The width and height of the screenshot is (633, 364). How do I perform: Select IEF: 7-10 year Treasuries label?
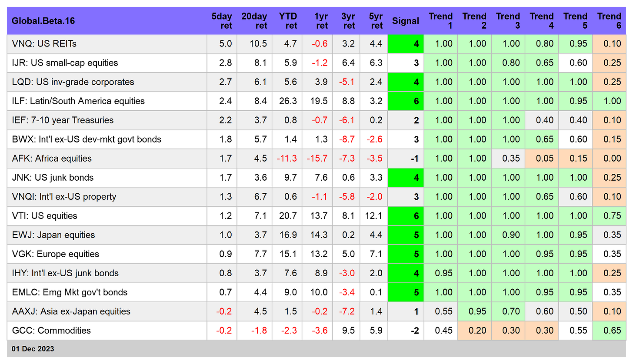[63, 120]
